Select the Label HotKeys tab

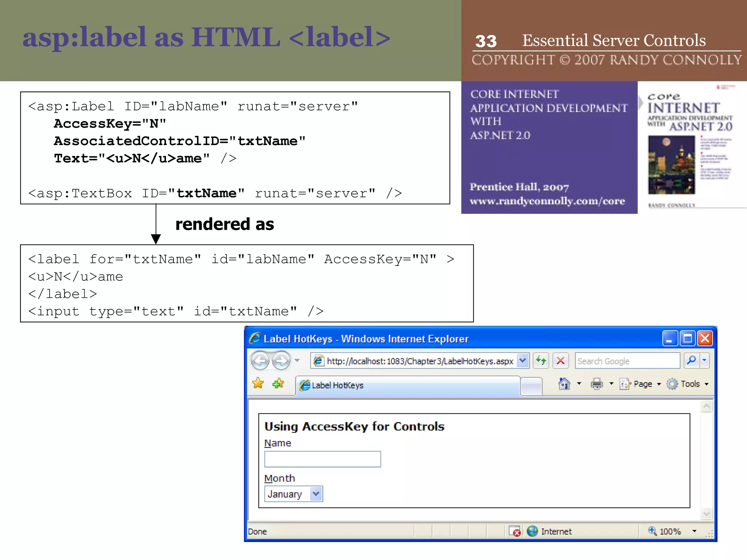pyautogui.click(x=408, y=385)
